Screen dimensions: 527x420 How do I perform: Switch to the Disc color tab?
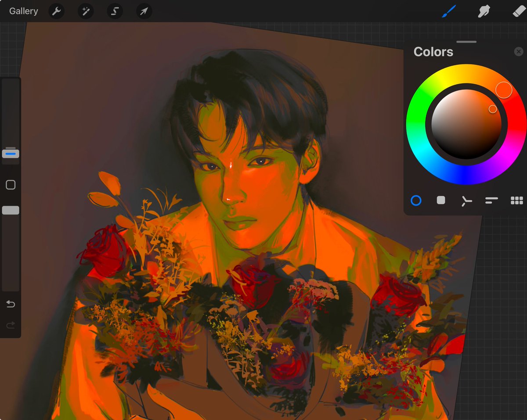(x=416, y=201)
